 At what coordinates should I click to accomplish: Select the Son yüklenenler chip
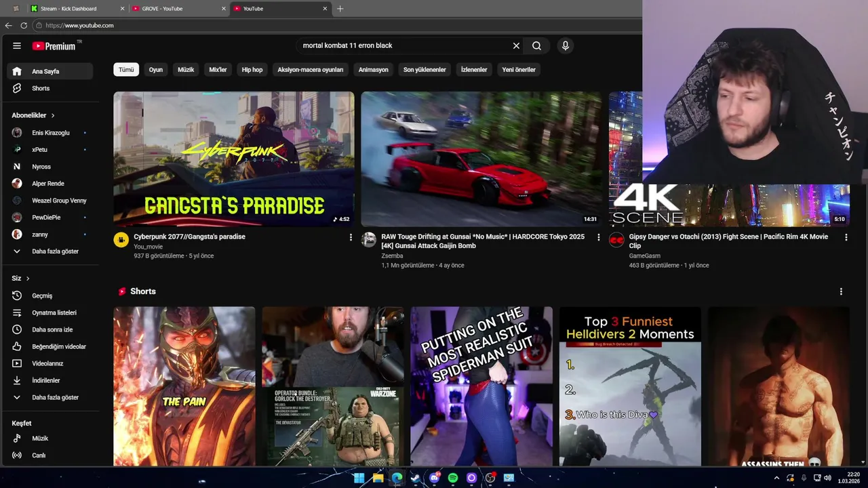pyautogui.click(x=425, y=70)
